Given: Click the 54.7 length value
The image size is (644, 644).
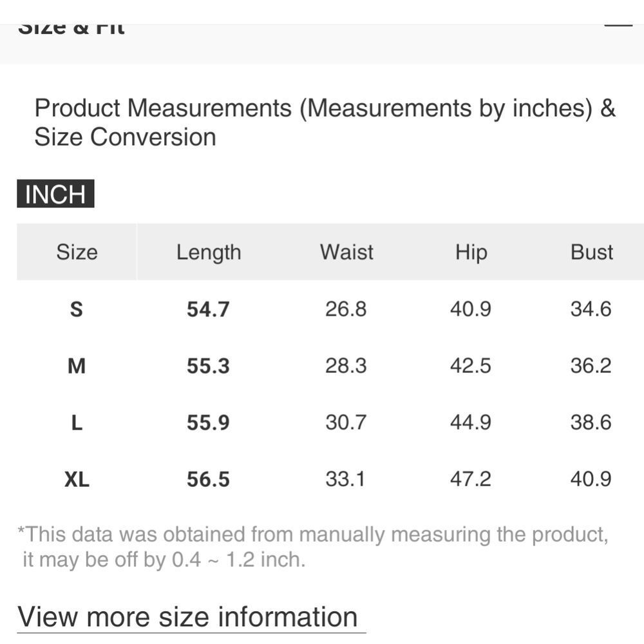Looking at the screenshot, I should [x=208, y=310].
